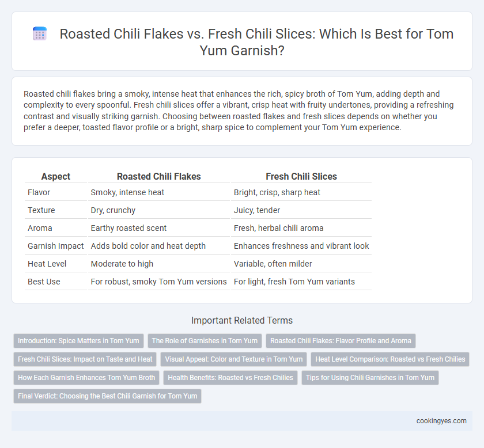Click the 'Aspect' column header
The height and width of the screenshot is (448, 484).
click(x=56, y=176)
